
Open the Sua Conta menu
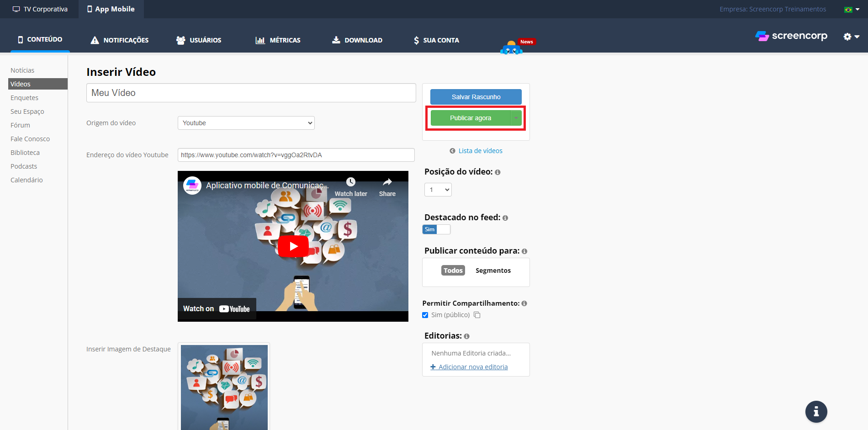point(436,40)
